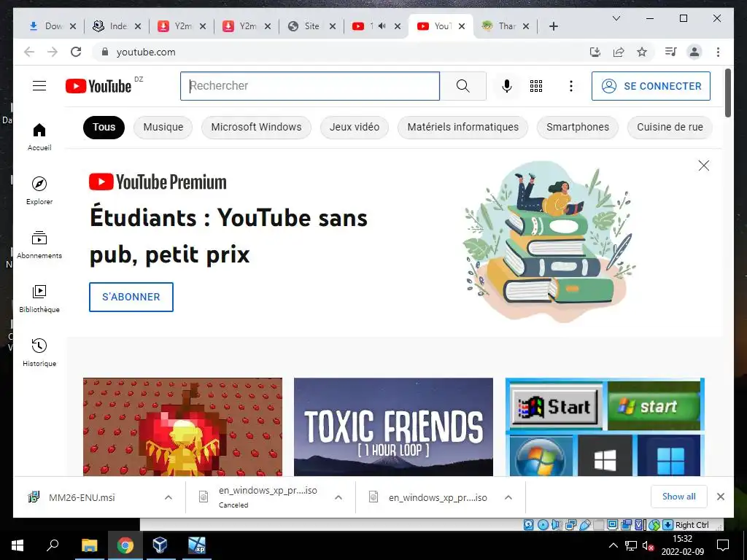This screenshot has width=747, height=560.
Task: Close the downloads bar
Action: (720, 497)
